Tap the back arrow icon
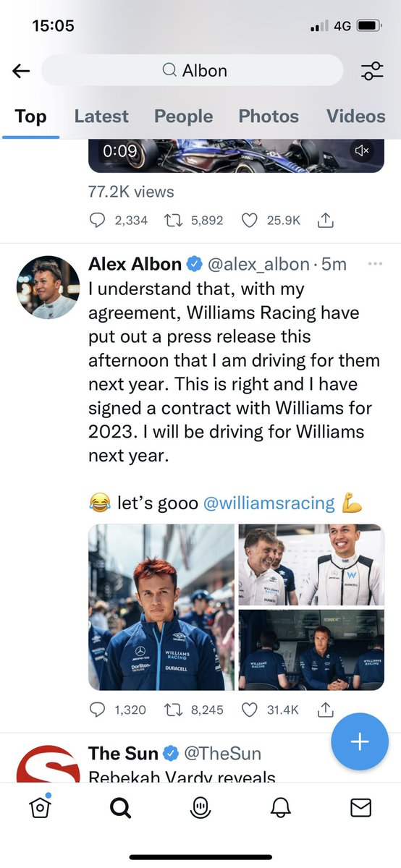The height and width of the screenshot is (868, 401). (x=21, y=71)
